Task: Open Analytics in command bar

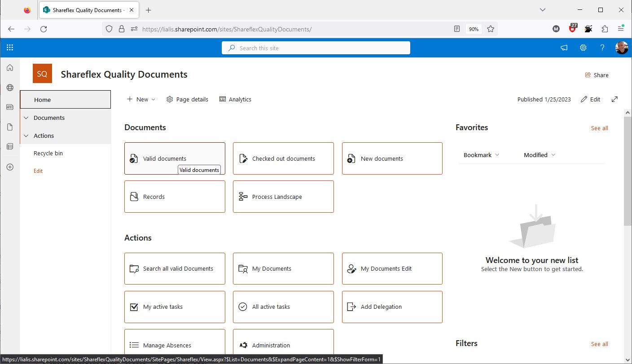Action: tap(235, 99)
